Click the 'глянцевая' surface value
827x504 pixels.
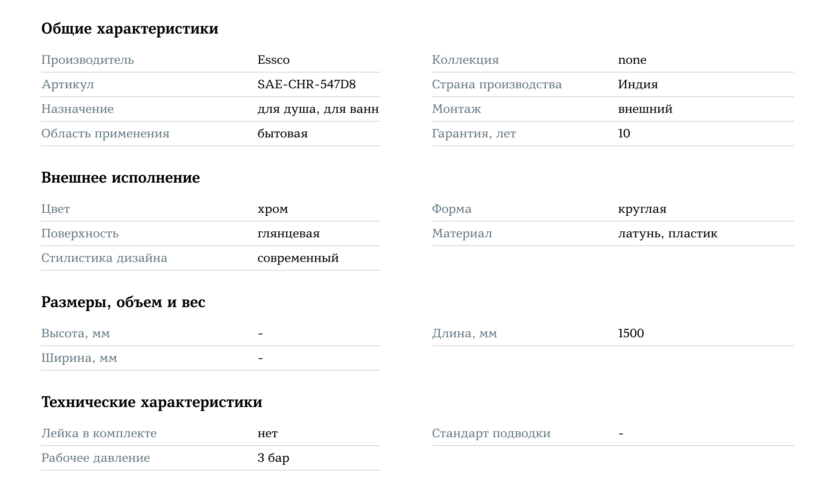288,234
